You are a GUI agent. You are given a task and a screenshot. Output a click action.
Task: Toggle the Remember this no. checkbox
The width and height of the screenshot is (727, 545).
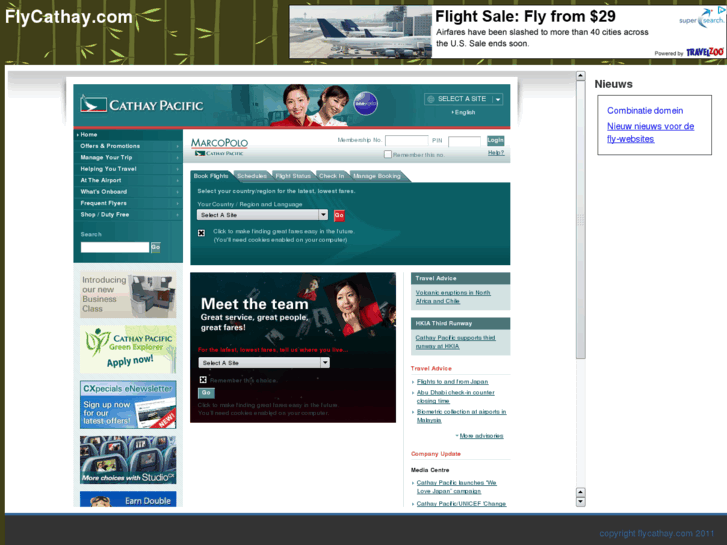tap(388, 154)
